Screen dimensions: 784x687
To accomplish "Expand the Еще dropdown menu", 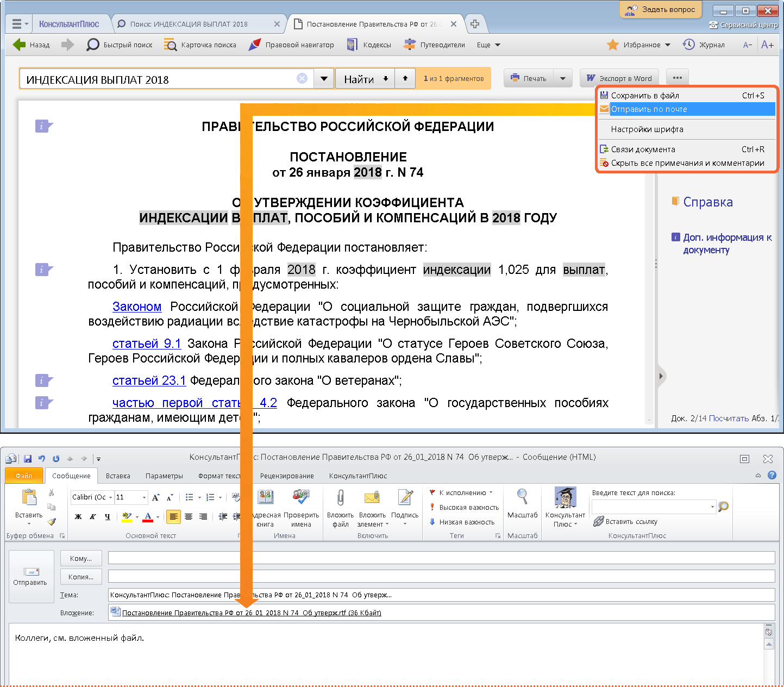I will [x=488, y=45].
